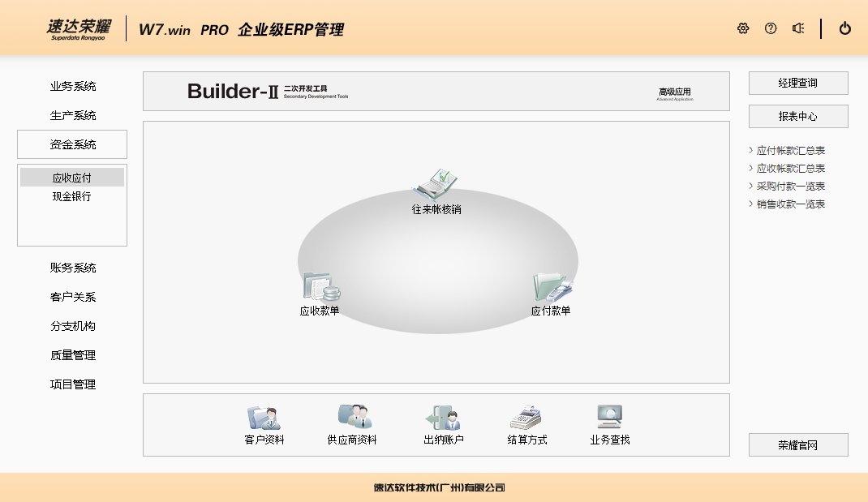Open the 应付帐款汇总表 report link

(x=790, y=151)
